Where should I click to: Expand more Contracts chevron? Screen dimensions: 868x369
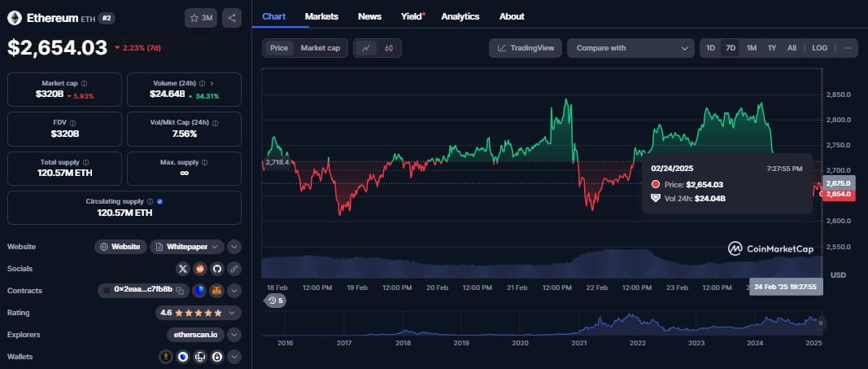click(x=234, y=290)
